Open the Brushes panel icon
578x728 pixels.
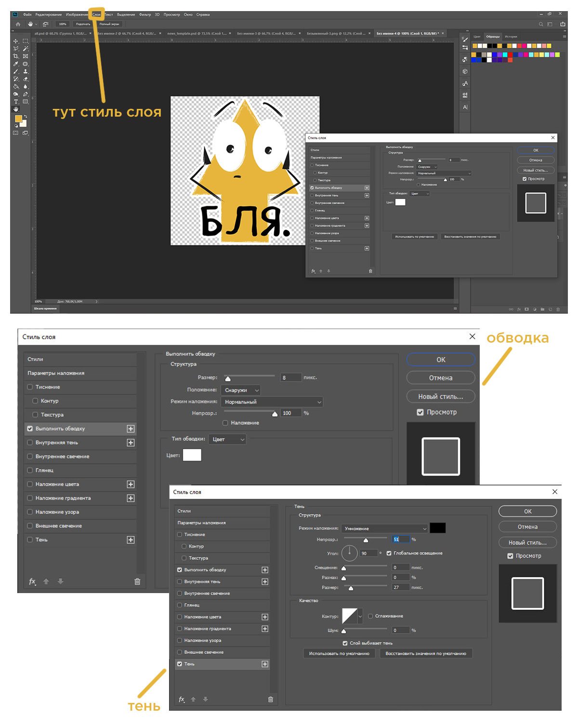(x=465, y=40)
